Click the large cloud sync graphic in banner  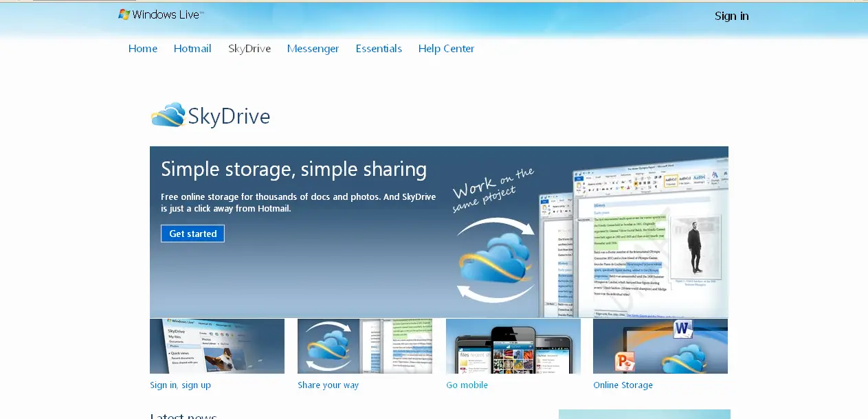point(496,260)
